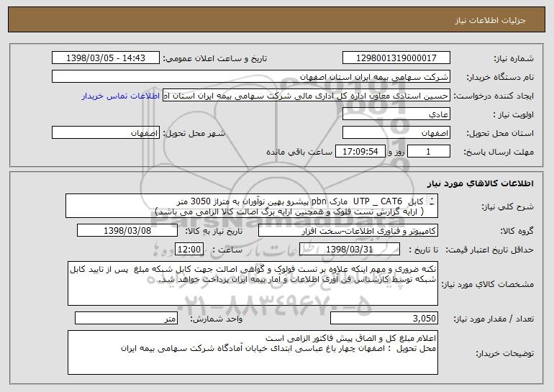Click the buyer notes text area
Viewport: 554px width, 392px height.
(253, 352)
